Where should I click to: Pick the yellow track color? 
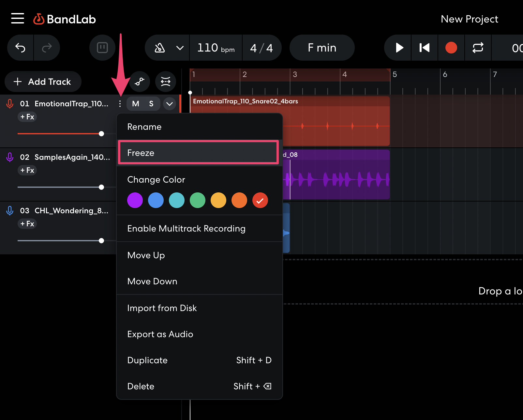[x=218, y=200]
